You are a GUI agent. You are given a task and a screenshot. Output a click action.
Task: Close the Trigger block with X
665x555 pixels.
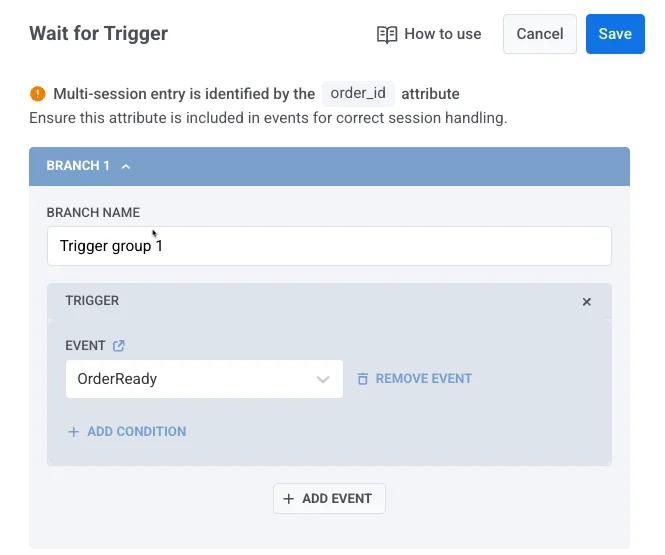(587, 301)
